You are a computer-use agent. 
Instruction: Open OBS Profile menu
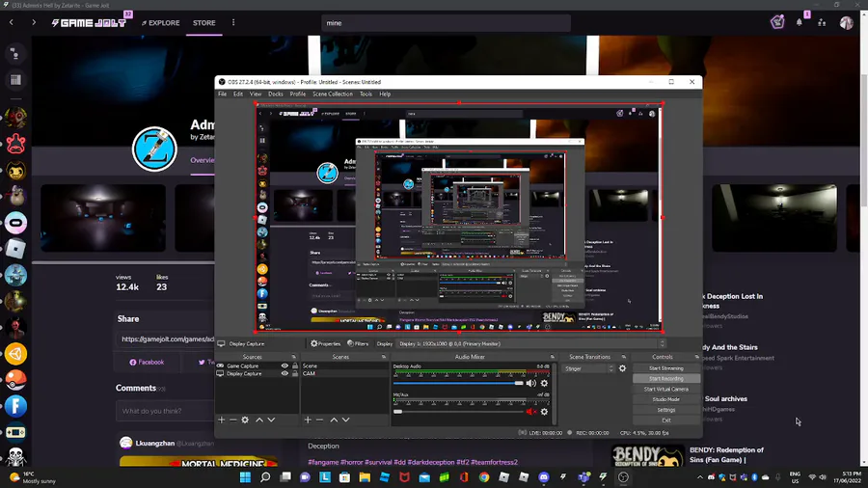[x=298, y=95]
